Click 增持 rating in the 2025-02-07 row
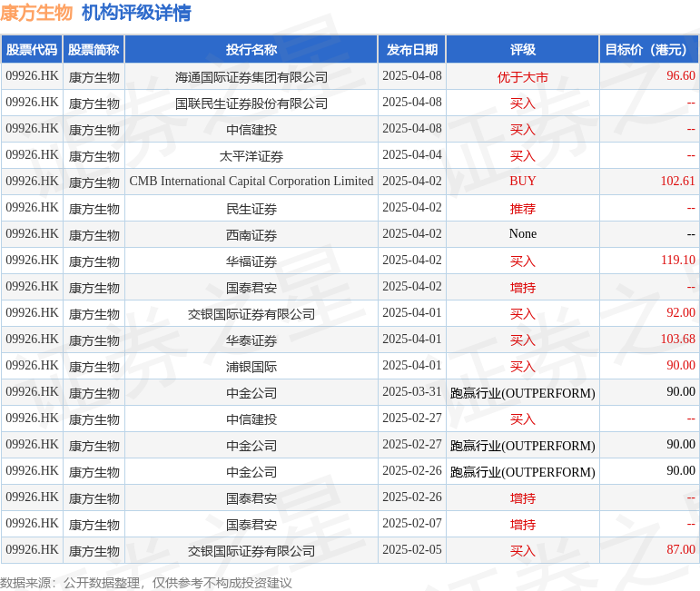Image resolution: width=700 pixels, height=591 pixels. click(x=523, y=525)
